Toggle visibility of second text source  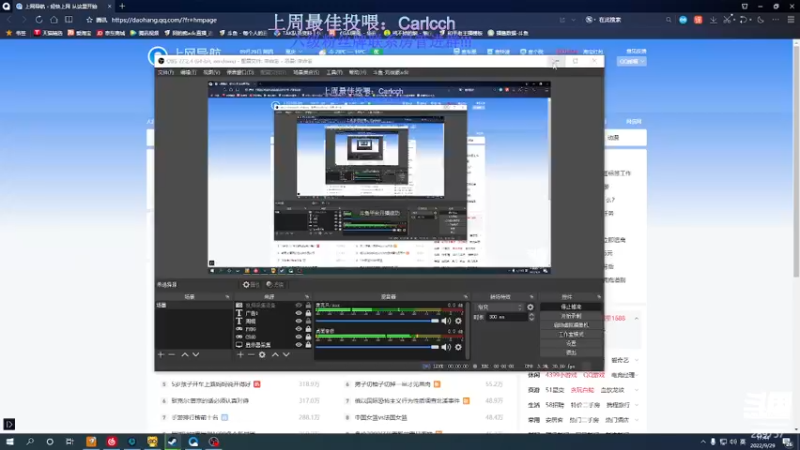298,321
